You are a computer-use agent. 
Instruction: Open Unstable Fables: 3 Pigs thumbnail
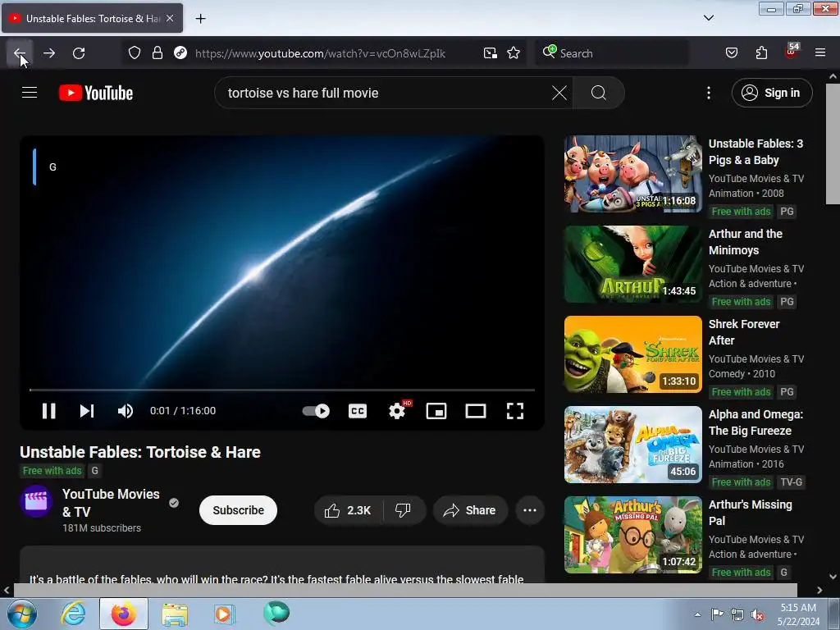tap(633, 174)
